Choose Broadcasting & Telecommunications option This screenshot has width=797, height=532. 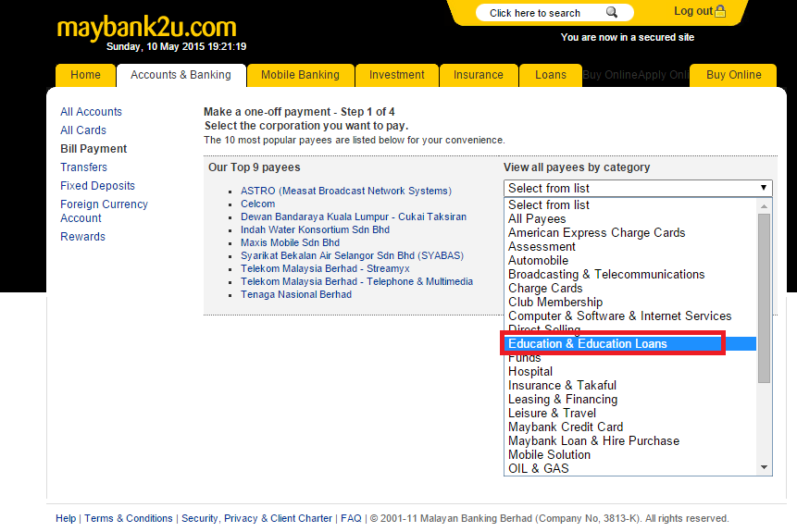click(606, 275)
